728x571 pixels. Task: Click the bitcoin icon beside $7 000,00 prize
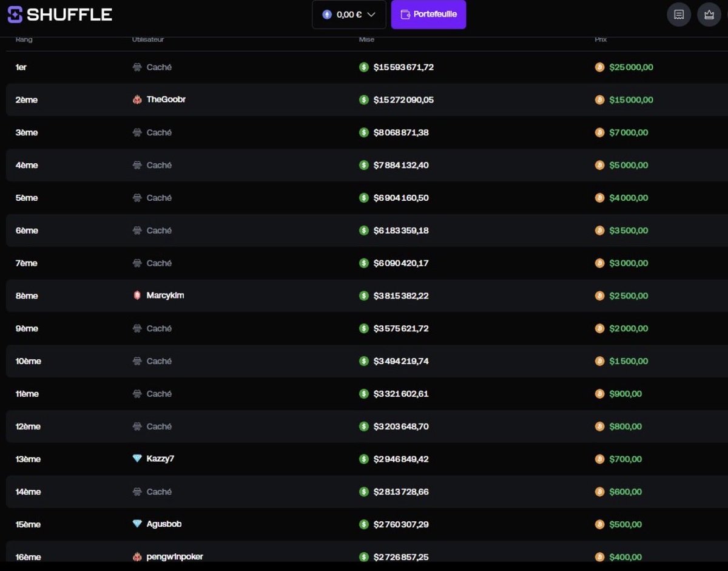(x=599, y=132)
